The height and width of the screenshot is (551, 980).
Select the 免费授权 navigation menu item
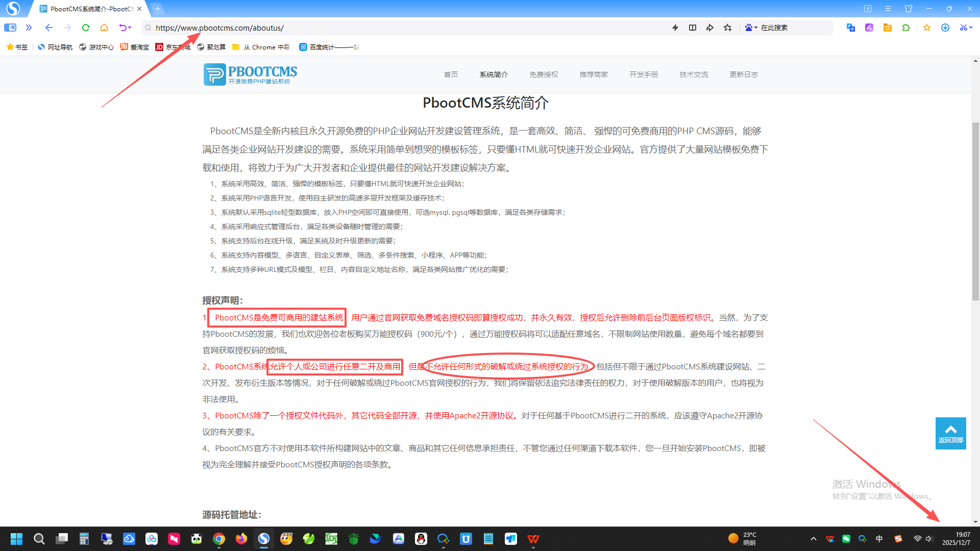click(544, 74)
